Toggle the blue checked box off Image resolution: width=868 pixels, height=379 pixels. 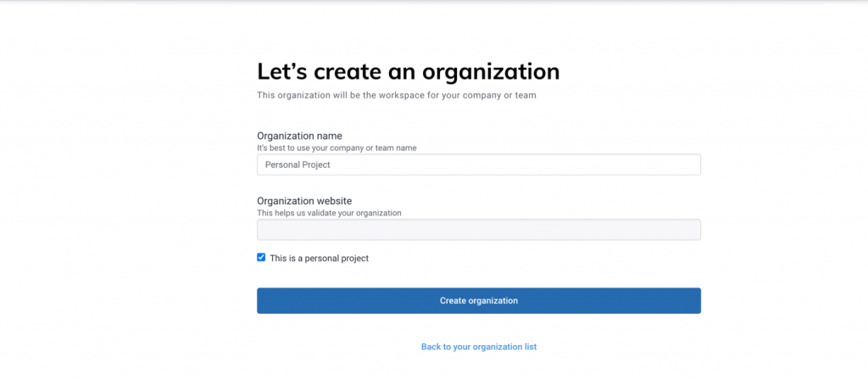[261, 257]
